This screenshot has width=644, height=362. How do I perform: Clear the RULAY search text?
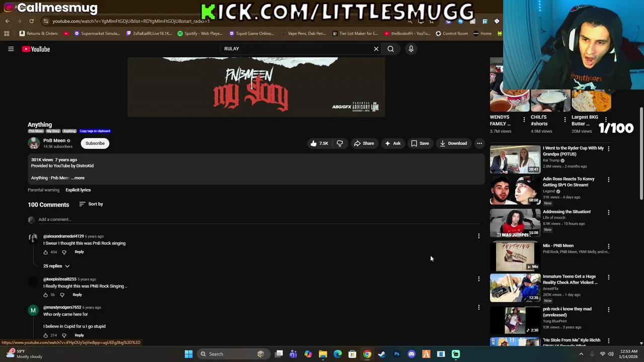(x=376, y=49)
